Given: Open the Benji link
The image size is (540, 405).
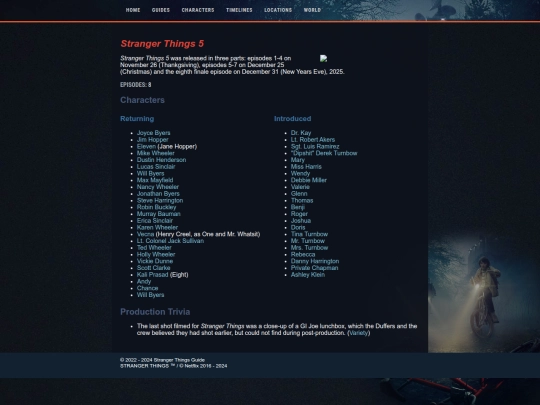Looking at the screenshot, I should pos(298,207).
